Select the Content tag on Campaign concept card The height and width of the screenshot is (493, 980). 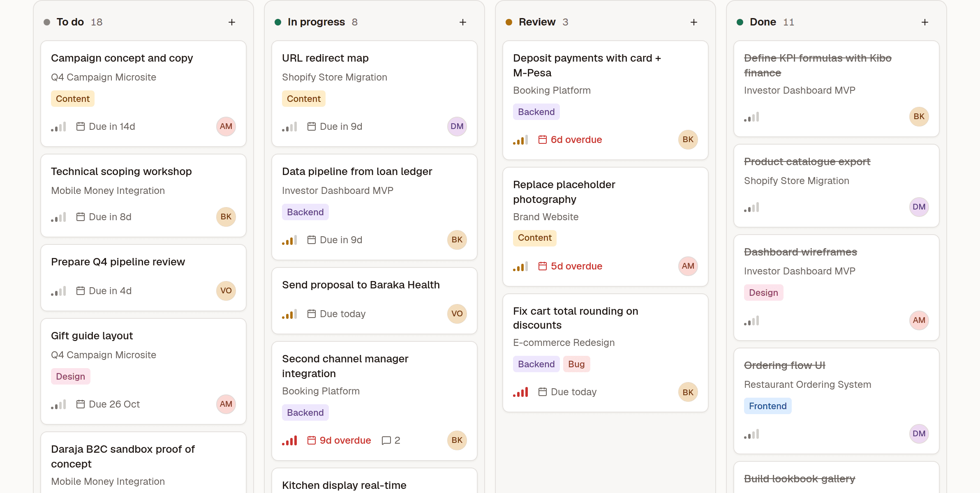point(73,99)
